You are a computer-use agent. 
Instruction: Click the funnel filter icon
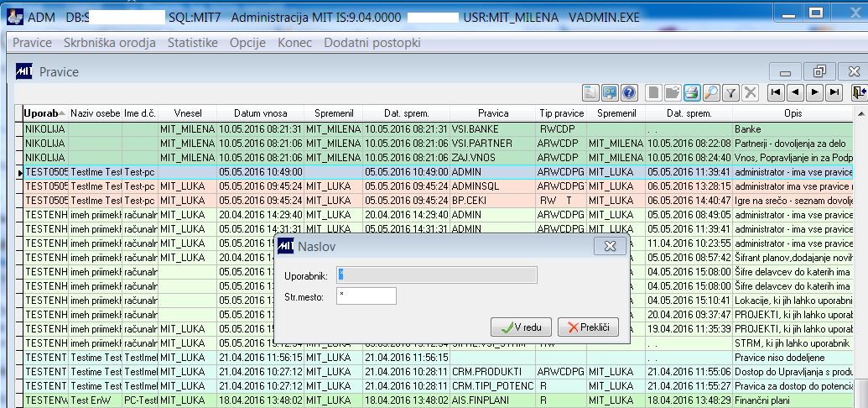tap(730, 92)
